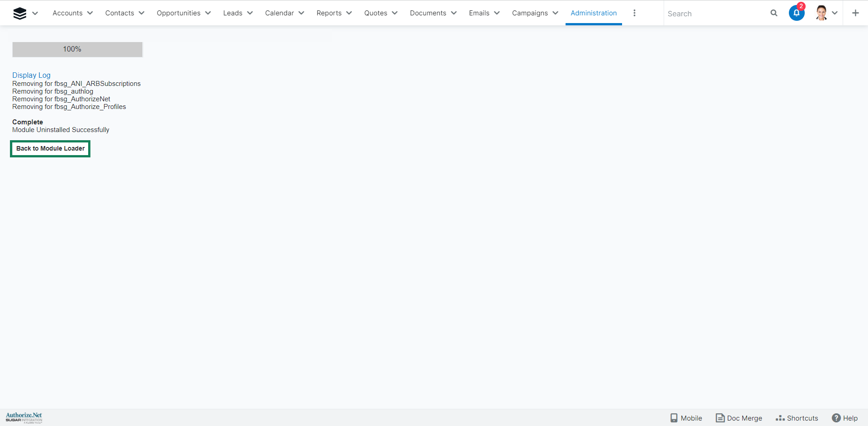Expand the Opportunities dropdown chevron
The height and width of the screenshot is (426, 868).
click(x=208, y=13)
